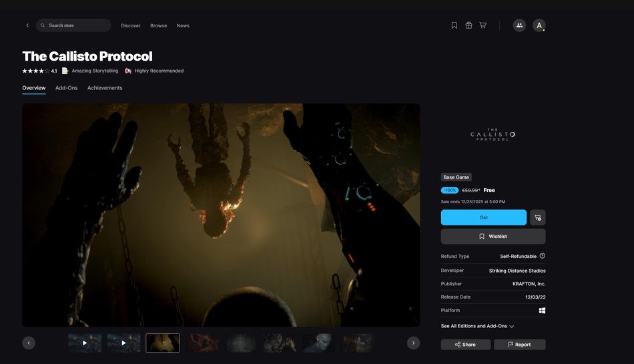Click the sale end date text
The width and height of the screenshot is (634, 364).
(473, 201)
